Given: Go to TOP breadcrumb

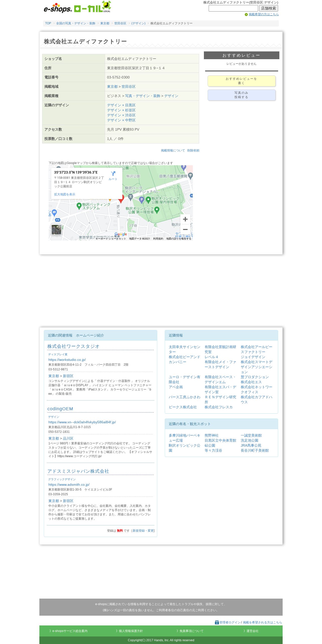Looking at the screenshot, I should [x=48, y=23].
